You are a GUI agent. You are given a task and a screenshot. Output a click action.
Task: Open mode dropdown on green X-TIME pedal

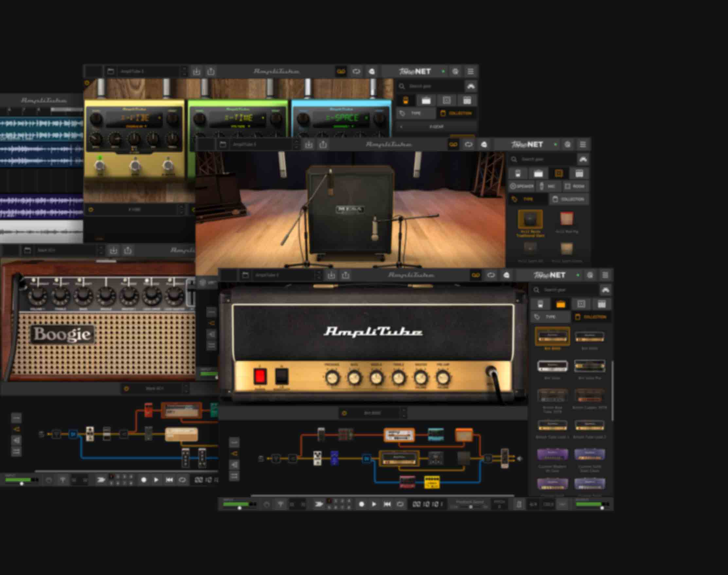point(240,126)
